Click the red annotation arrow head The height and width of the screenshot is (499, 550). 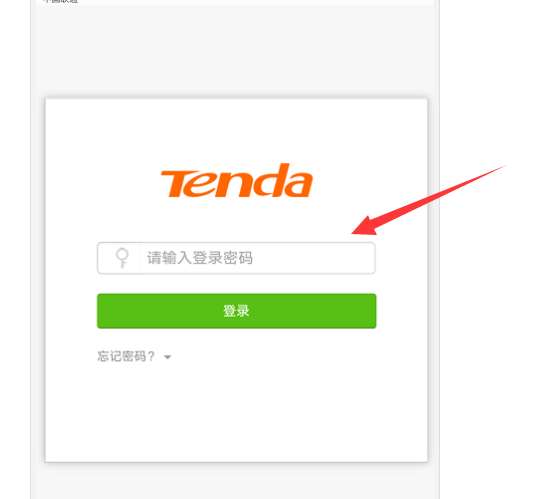365,226
